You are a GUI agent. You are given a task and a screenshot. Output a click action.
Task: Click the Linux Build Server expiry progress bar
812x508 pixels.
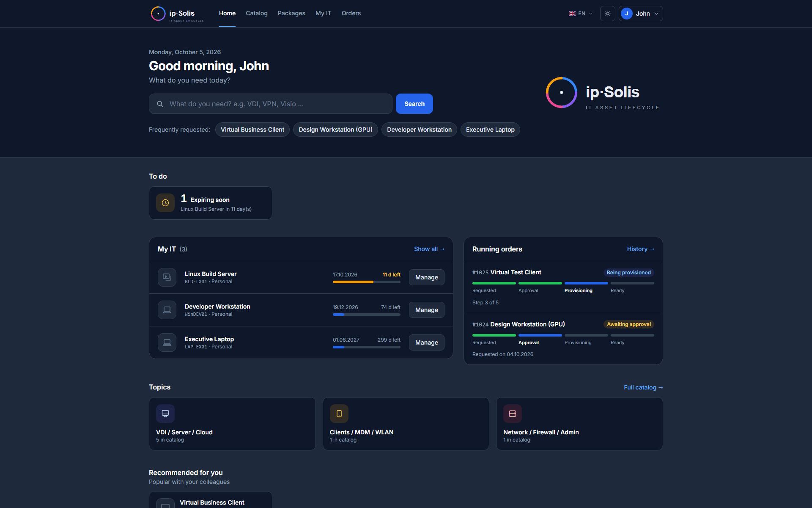coord(367,282)
